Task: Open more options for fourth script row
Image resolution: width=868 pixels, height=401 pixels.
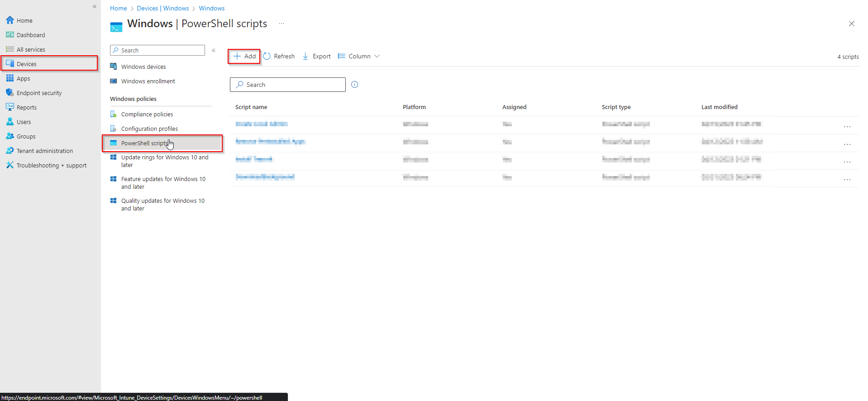Action: (847, 180)
